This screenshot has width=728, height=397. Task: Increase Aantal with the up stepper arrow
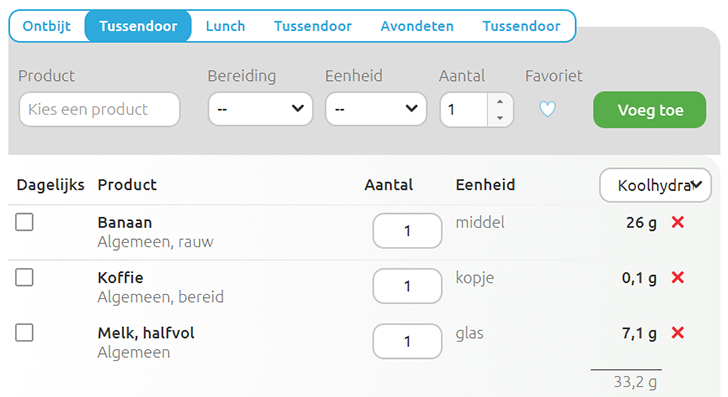500,102
